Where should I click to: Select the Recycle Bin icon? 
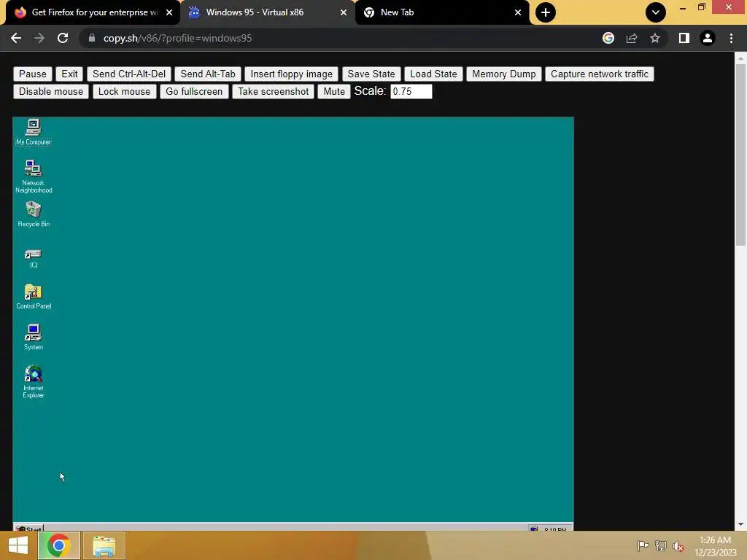click(x=33, y=214)
